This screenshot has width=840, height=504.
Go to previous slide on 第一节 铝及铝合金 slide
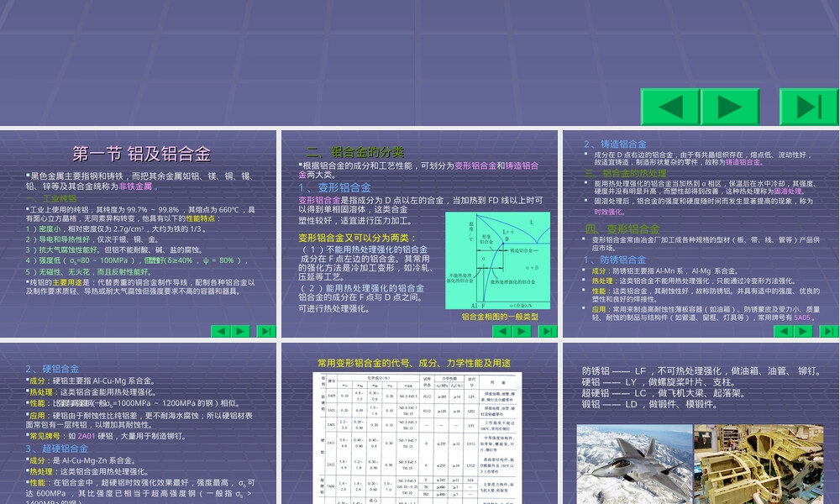point(220,331)
